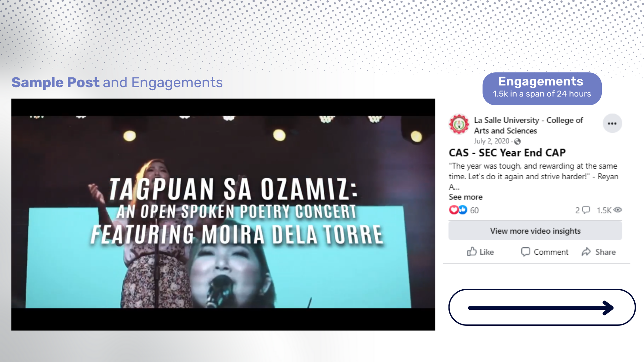Click the July 2, 2020 post date
Viewport: 644px width, 362px height.
(491, 141)
